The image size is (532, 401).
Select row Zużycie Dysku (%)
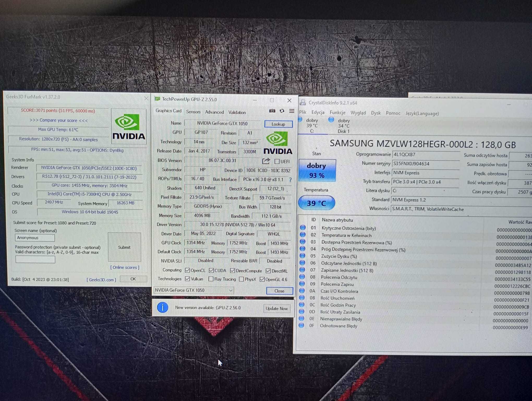click(415, 257)
